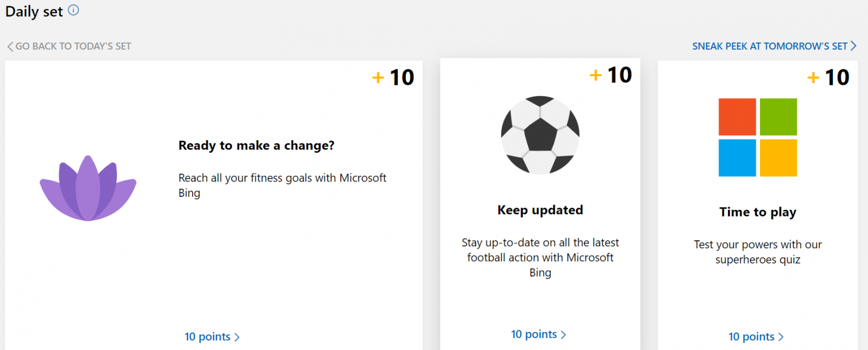
Task: Select the soccer ball icon on Keep updated
Action: pyautogui.click(x=540, y=135)
